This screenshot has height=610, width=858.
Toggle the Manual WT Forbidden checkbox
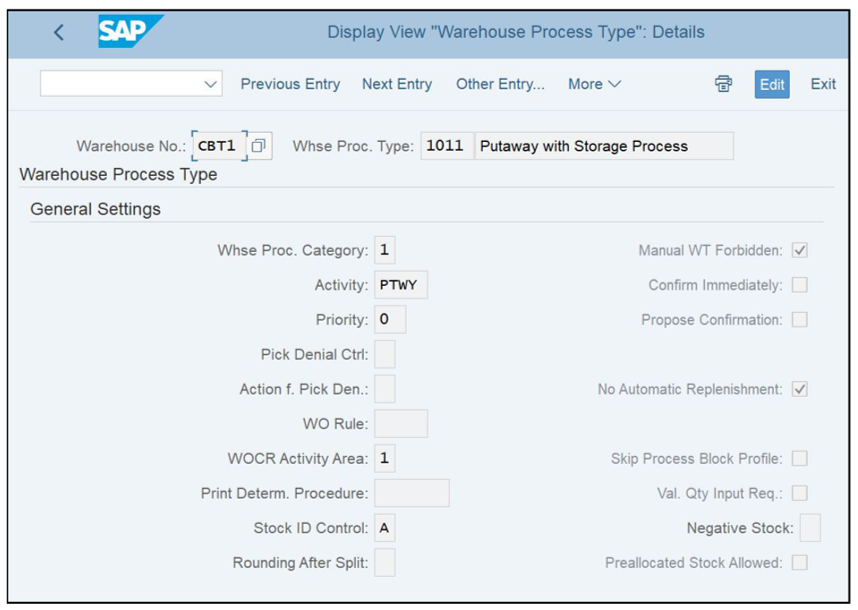click(x=799, y=250)
